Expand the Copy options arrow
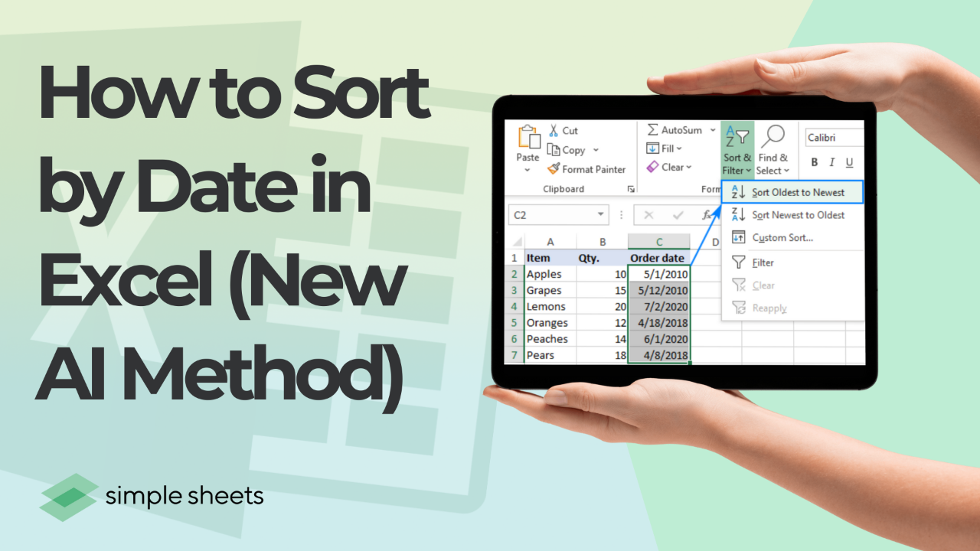The image size is (980, 551). [596, 151]
